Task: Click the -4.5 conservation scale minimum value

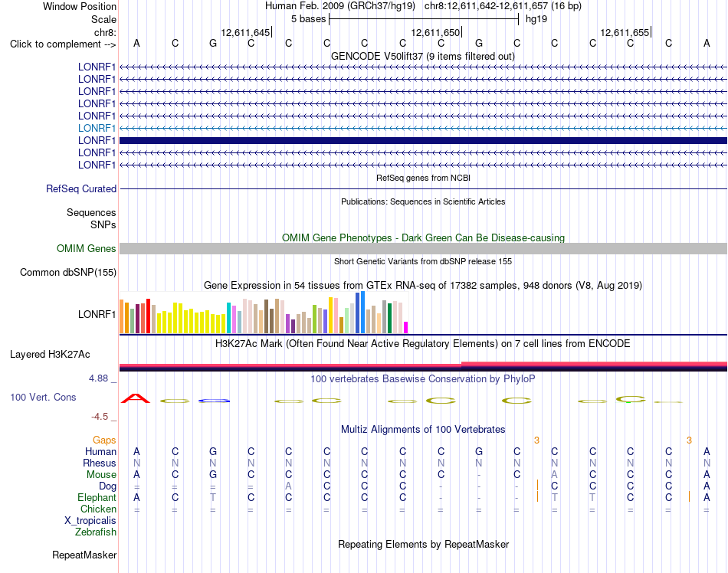Action: pos(100,417)
